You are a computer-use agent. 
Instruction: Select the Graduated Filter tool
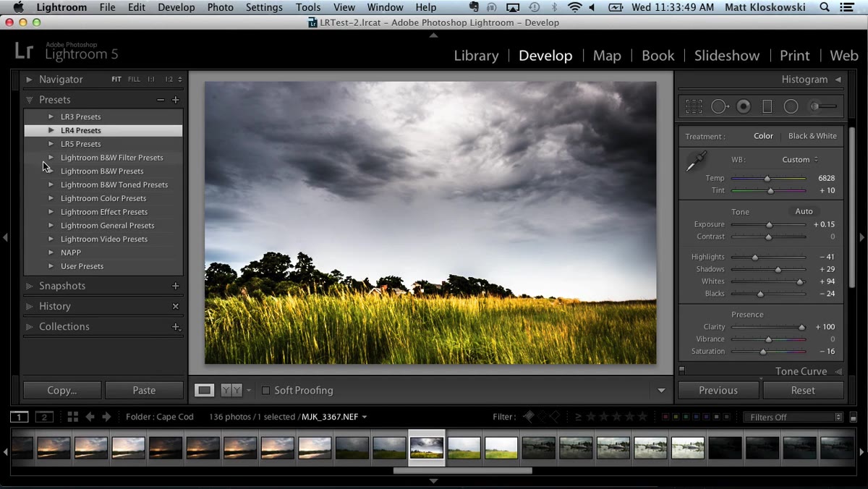(x=767, y=106)
